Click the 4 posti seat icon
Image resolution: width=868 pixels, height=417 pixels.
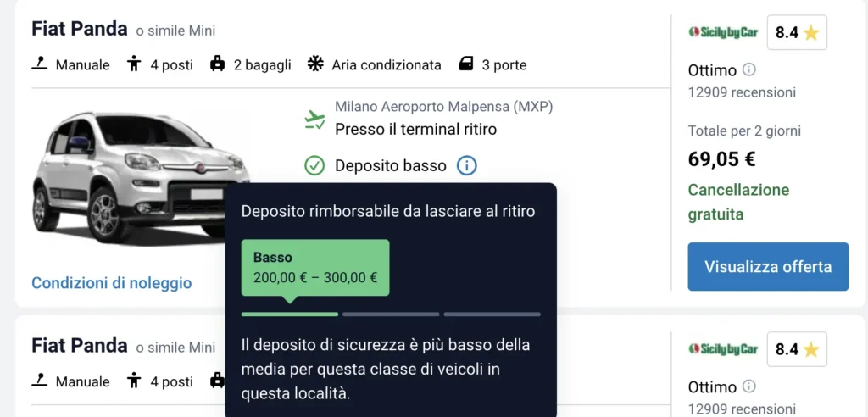click(133, 64)
